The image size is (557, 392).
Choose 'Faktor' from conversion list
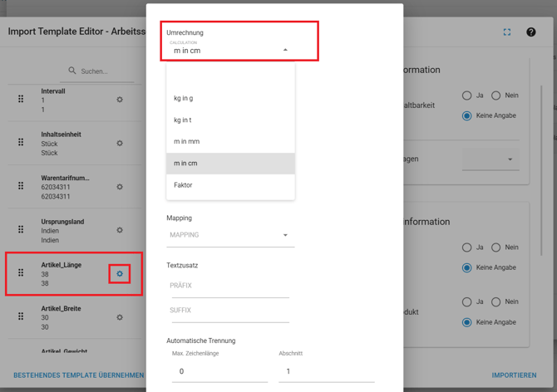pos(183,185)
